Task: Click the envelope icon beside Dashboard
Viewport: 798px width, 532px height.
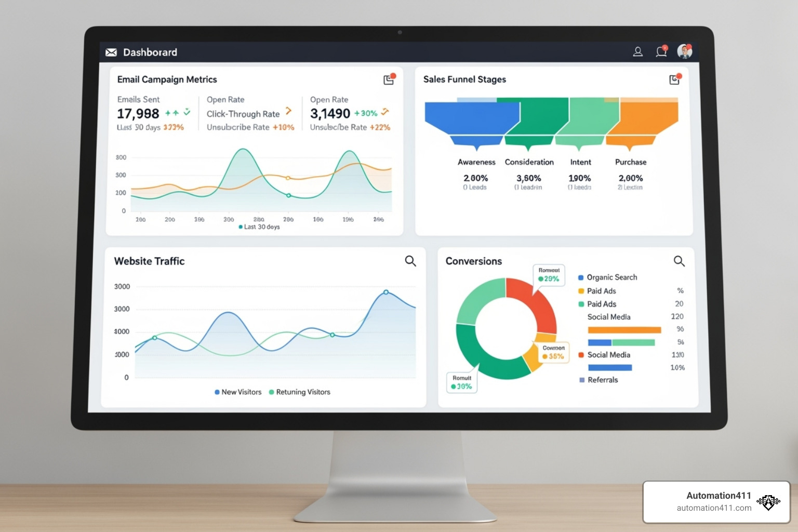Action: [x=111, y=52]
